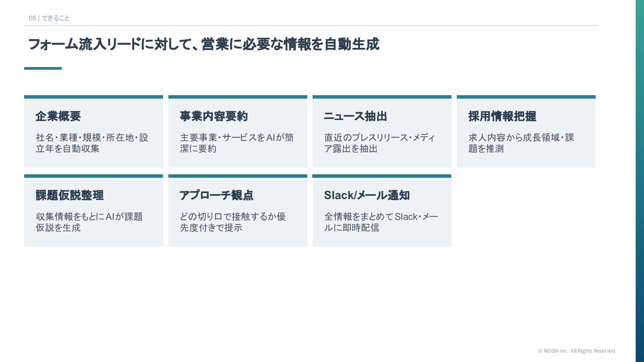The width and height of the screenshot is (644, 362).
Task: Click the NODIA inc. copyright footer
Action: pyautogui.click(x=577, y=351)
